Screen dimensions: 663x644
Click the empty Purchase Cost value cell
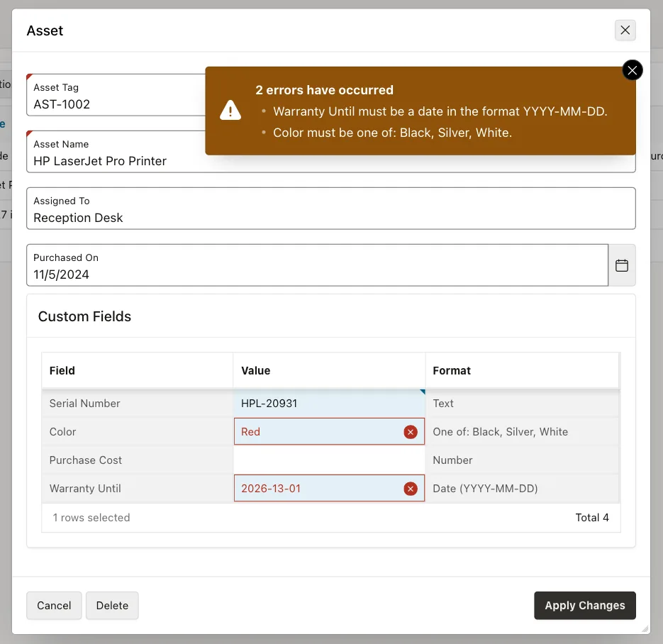329,460
